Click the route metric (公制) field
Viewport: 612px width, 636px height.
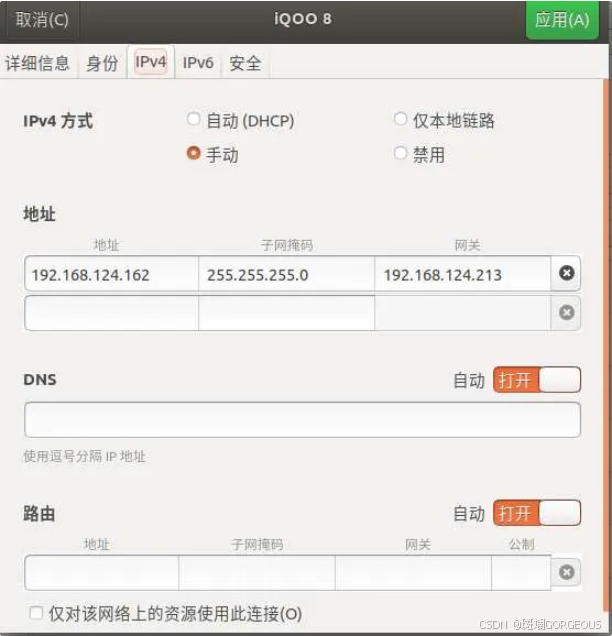click(521, 573)
